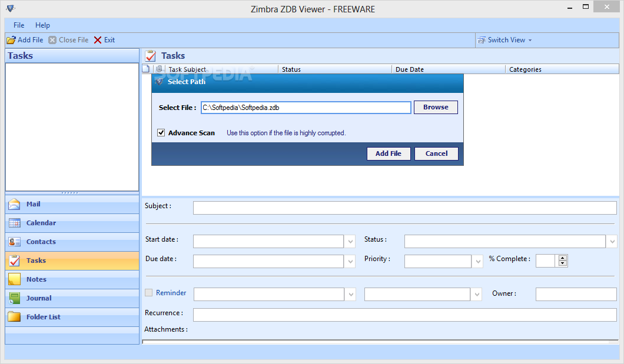The width and height of the screenshot is (624, 364).
Task: Expand the Start date dropdown
Action: point(350,241)
